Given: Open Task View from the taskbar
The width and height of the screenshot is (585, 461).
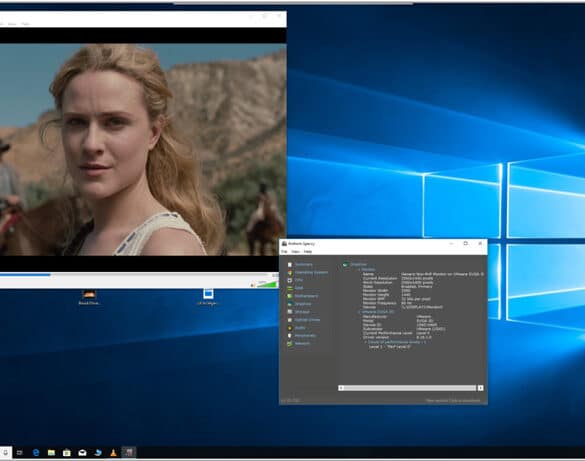Looking at the screenshot, I should (x=20, y=452).
